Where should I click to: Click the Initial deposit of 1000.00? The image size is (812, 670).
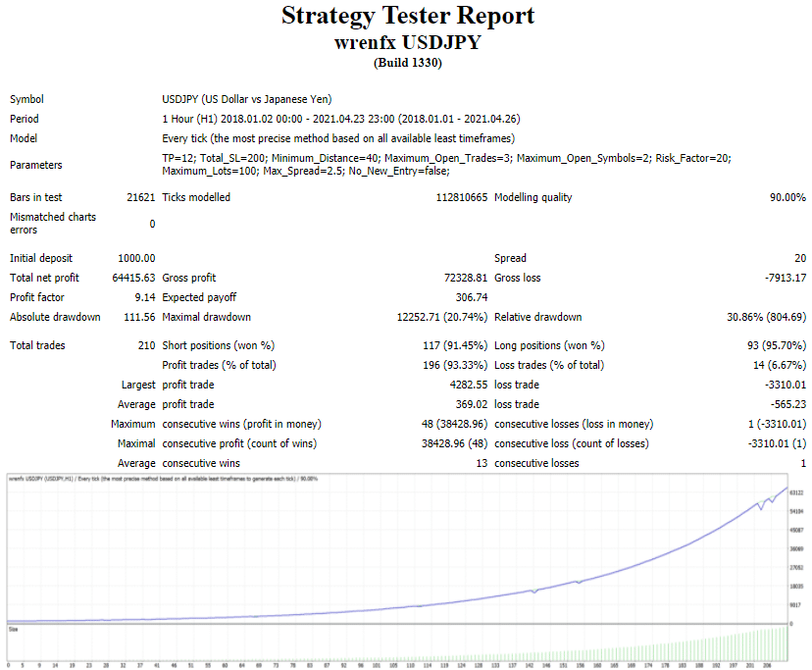tap(135, 258)
